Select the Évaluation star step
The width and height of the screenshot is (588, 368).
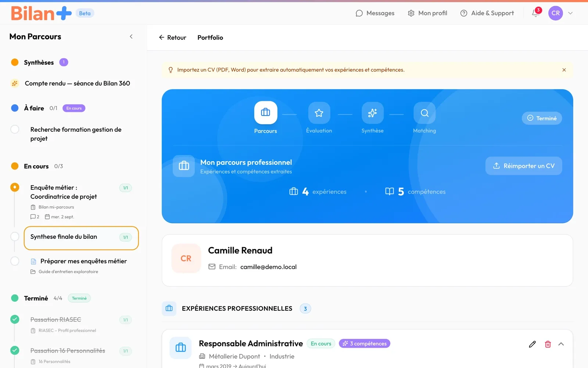click(319, 113)
